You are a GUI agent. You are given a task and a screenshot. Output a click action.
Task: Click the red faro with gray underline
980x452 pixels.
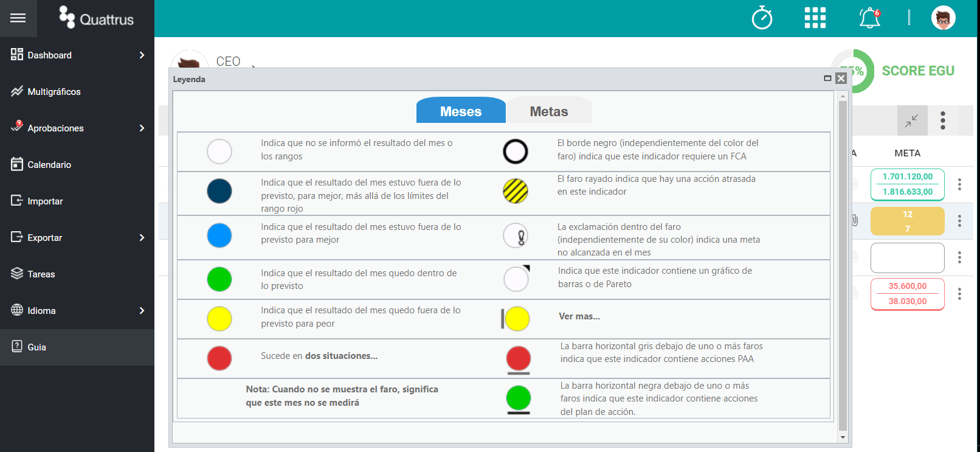(519, 360)
